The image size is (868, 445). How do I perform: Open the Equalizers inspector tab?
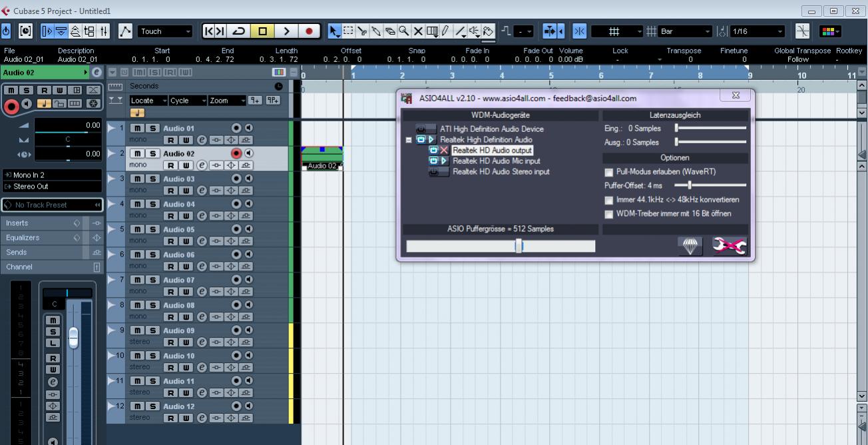pos(51,238)
